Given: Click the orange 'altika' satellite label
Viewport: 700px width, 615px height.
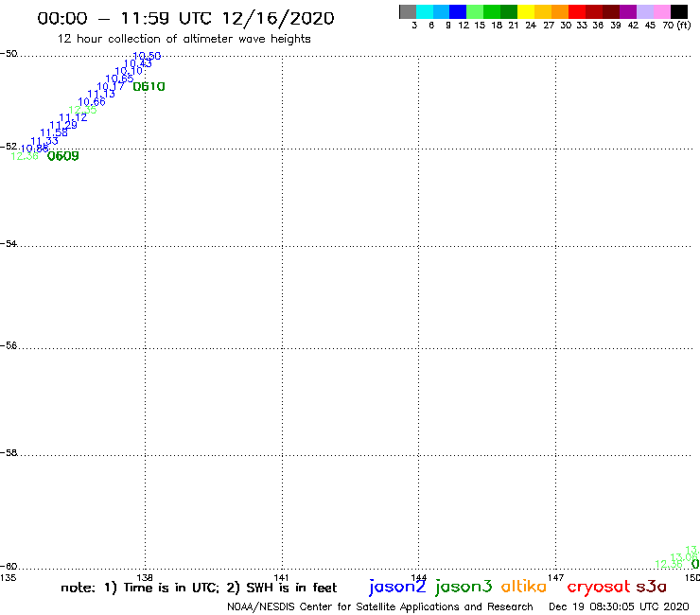Looking at the screenshot, I should 524,586.
